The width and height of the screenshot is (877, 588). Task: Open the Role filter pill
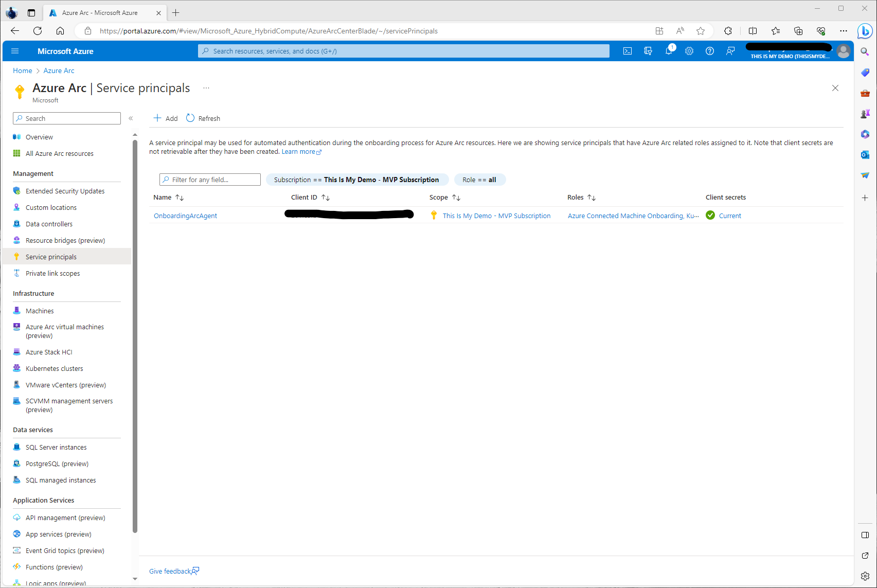coord(479,180)
